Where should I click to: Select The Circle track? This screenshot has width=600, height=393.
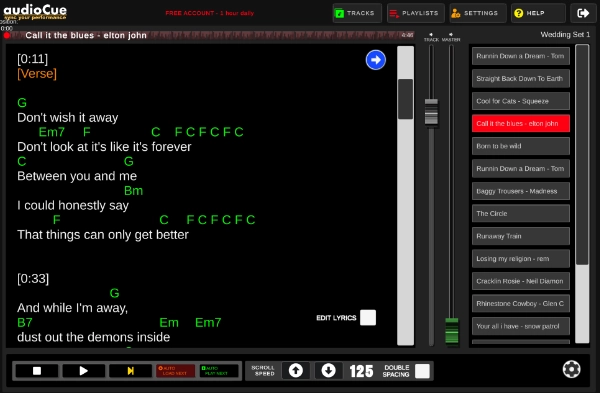pos(520,214)
